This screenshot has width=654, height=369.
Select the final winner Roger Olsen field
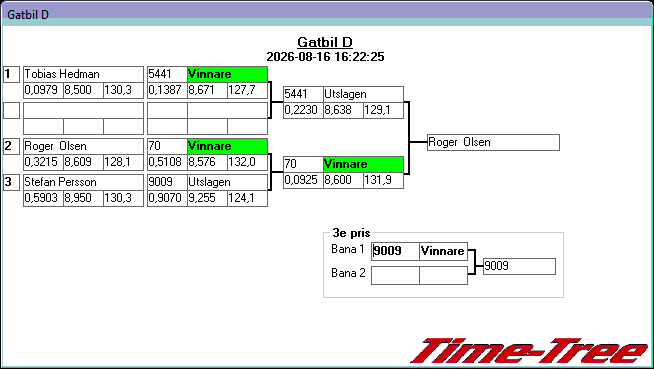point(493,143)
